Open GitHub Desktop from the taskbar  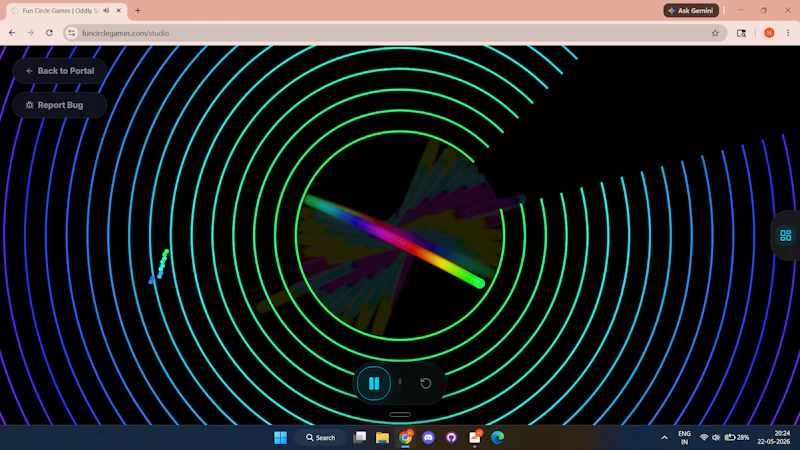[451, 438]
